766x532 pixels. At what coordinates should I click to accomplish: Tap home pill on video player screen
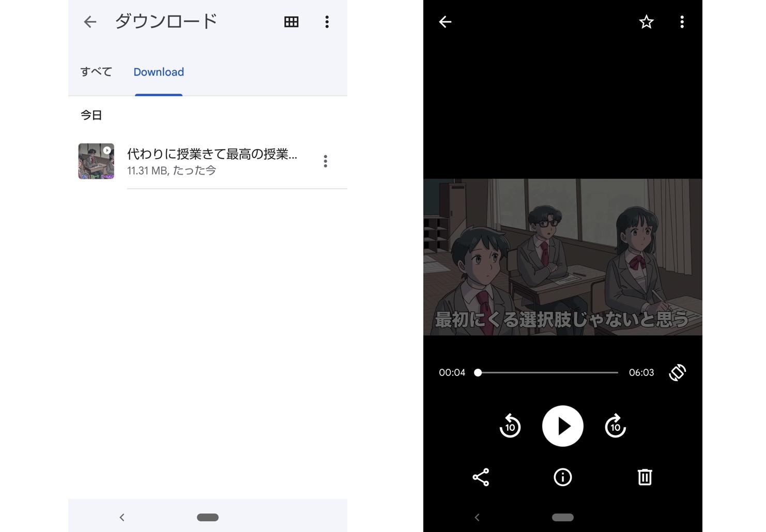point(563,517)
